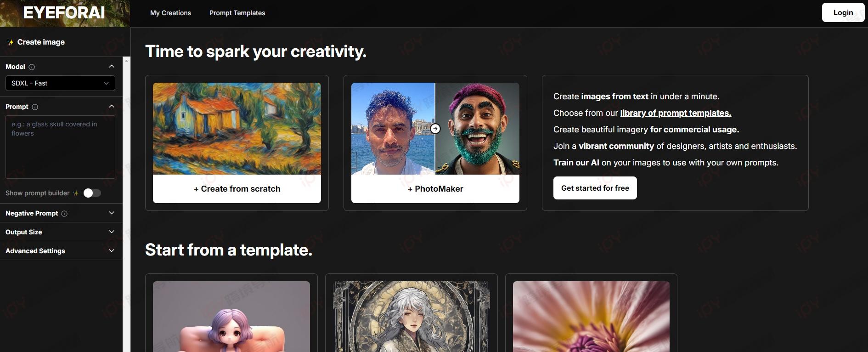The image size is (868, 352).
Task: Expand the Advanced Settings section
Action: point(111,251)
